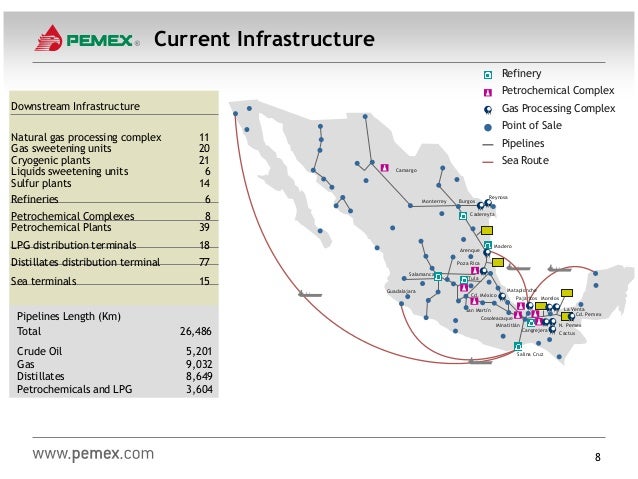Viewport: 638px width, 479px height.
Task: Open the www.pemex.com link
Action: (x=93, y=453)
